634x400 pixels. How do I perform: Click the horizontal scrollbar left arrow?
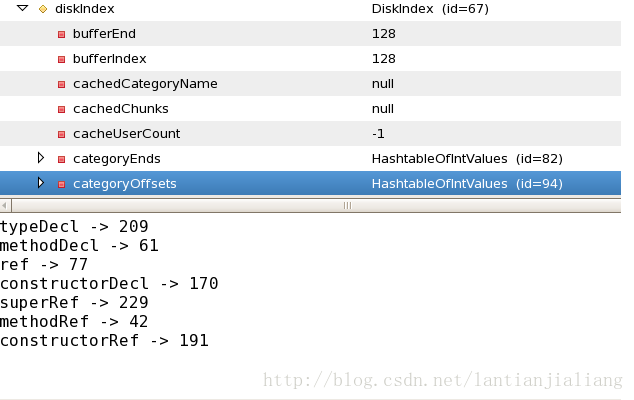4,205
